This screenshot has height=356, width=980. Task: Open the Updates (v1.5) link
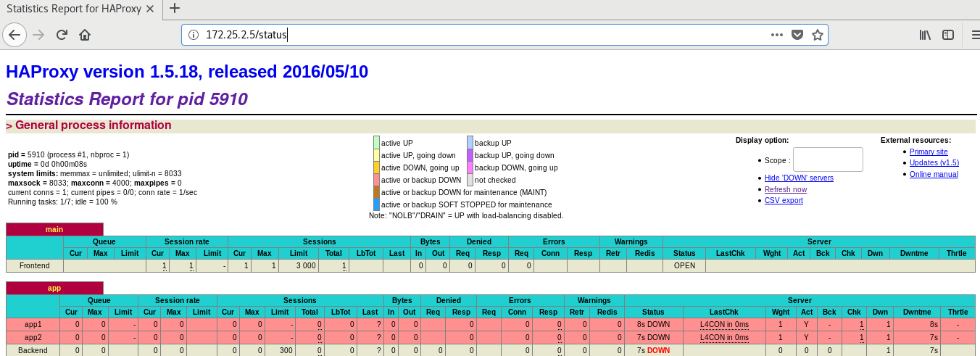934,162
